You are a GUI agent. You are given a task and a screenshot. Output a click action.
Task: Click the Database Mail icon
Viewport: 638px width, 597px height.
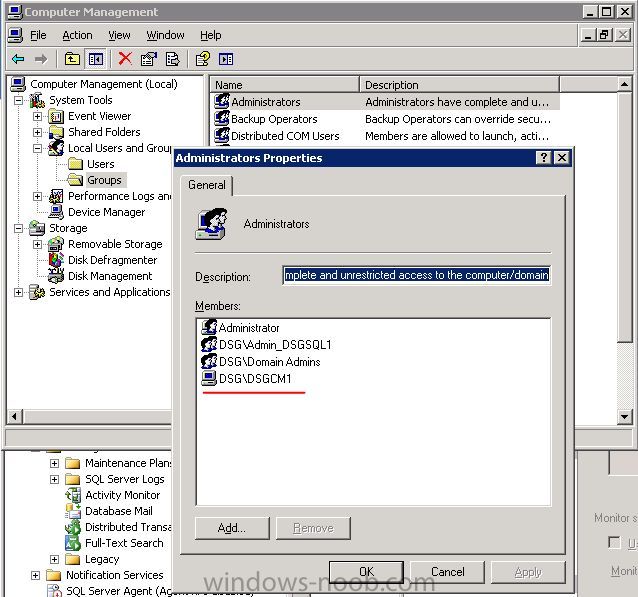pos(73,511)
